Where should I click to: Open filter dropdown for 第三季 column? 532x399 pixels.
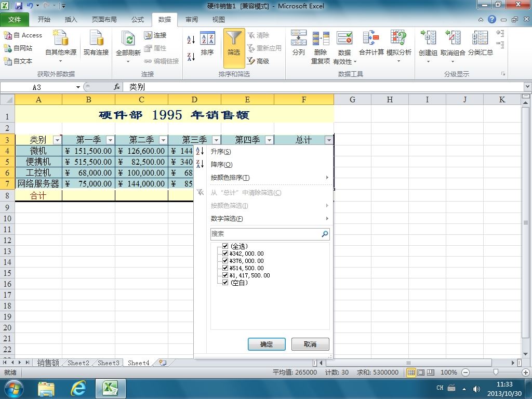(x=216, y=140)
